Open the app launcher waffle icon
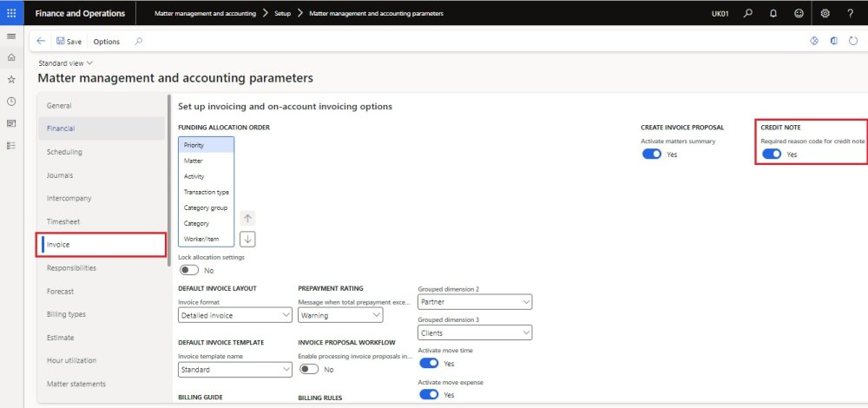 click(x=11, y=13)
